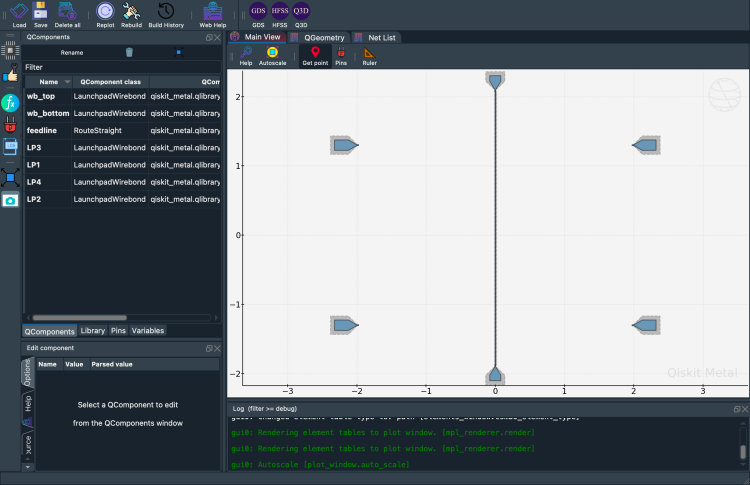Open the Variables tab

[148, 331]
